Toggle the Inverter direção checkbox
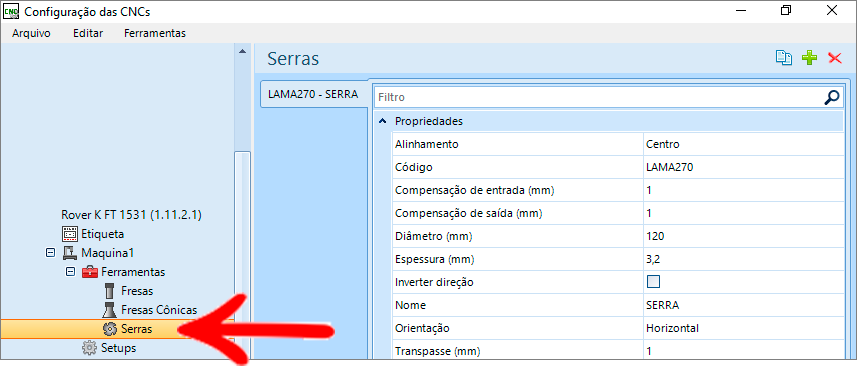Viewport: 857px width, 380px height. [x=653, y=282]
